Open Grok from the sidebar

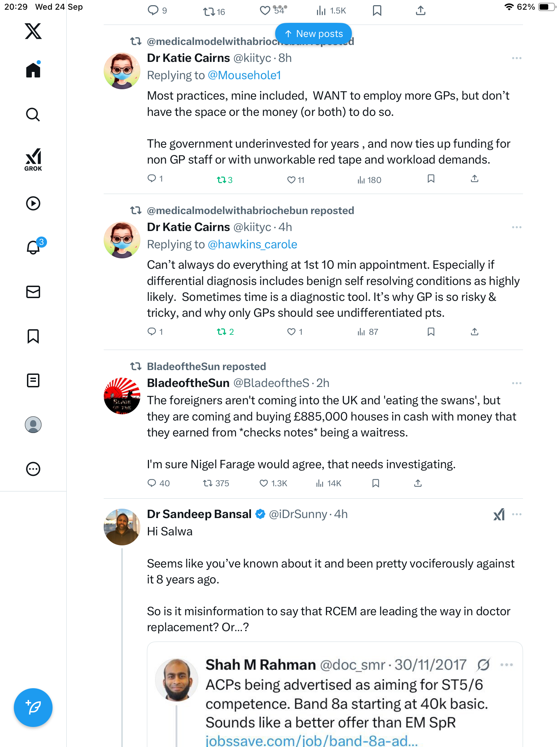[33, 160]
